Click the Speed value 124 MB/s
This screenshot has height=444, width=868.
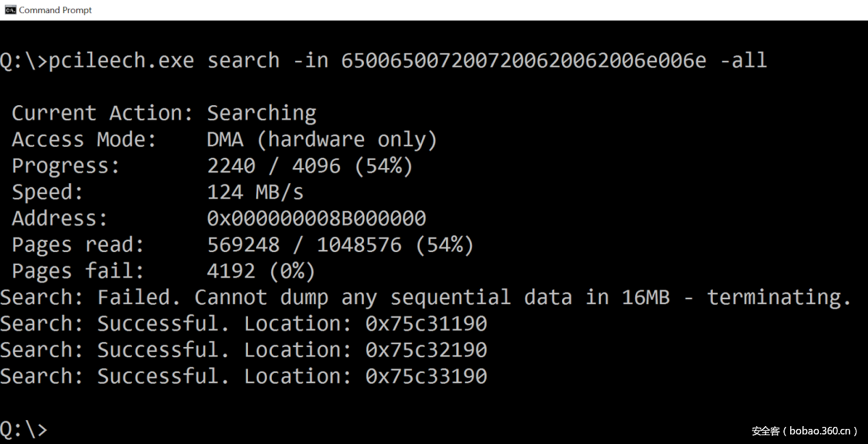point(255,193)
